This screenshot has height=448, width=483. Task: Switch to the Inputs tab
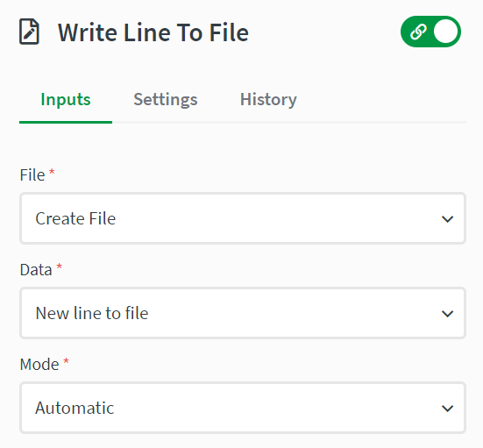(x=66, y=100)
